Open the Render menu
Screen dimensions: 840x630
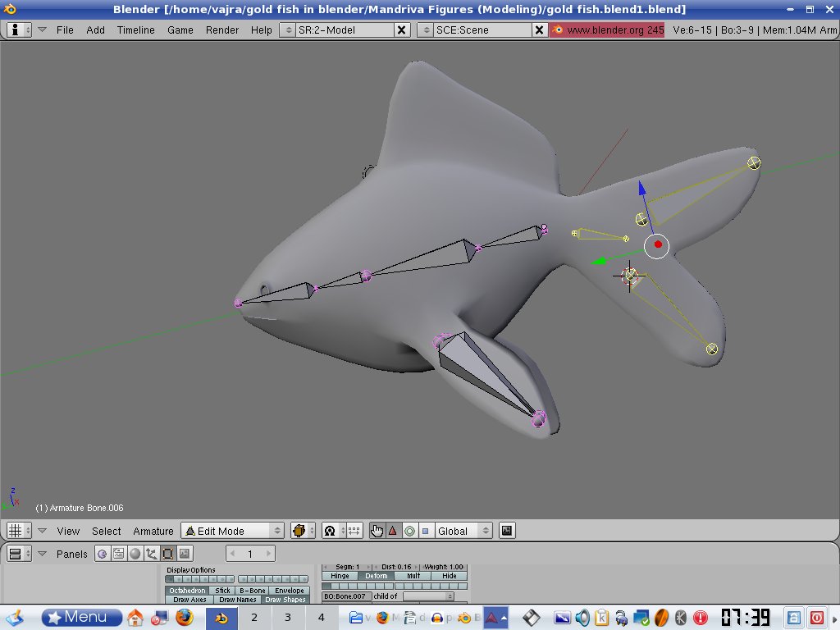[x=222, y=30]
